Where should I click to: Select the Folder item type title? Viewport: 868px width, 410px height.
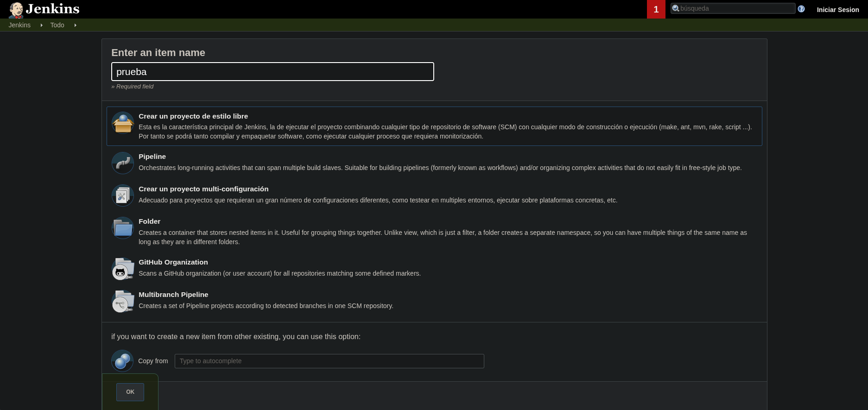click(149, 221)
